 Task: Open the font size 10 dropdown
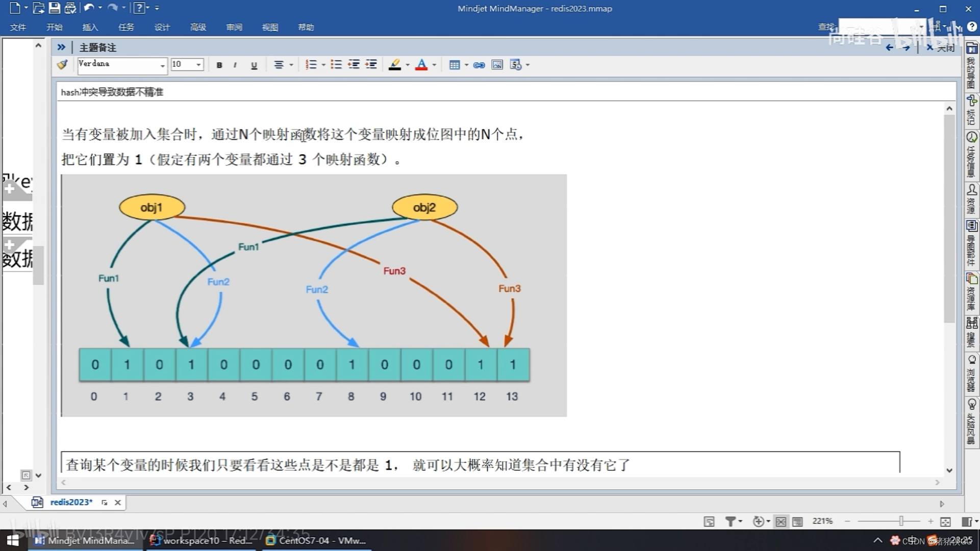[x=198, y=65]
